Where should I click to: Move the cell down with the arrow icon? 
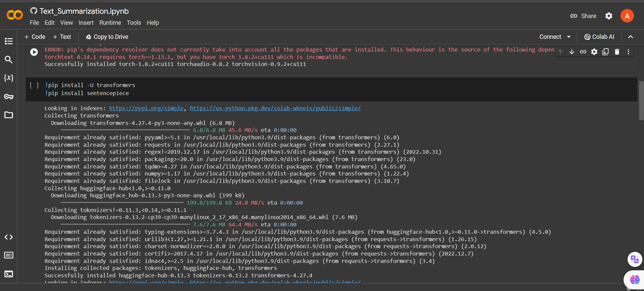pyautogui.click(x=572, y=52)
